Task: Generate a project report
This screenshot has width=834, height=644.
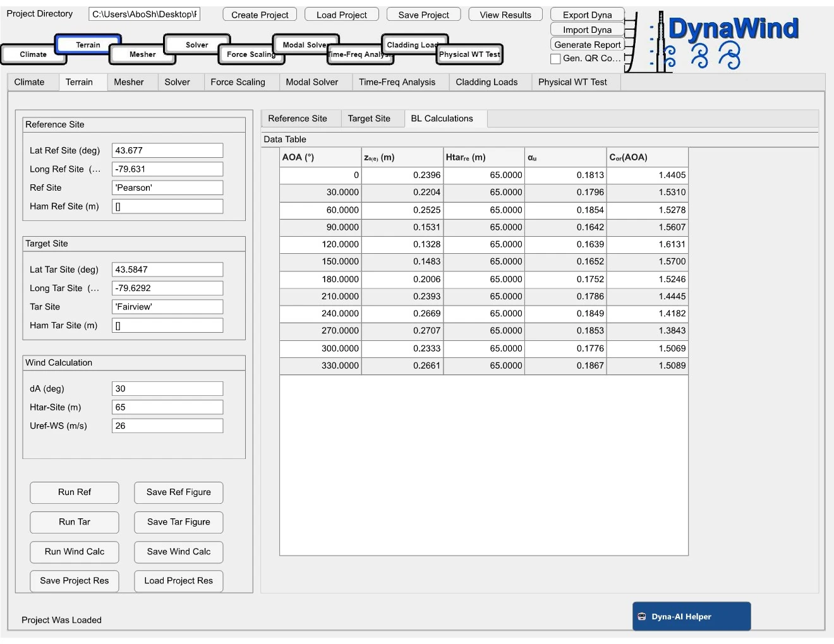Action: click(x=587, y=44)
